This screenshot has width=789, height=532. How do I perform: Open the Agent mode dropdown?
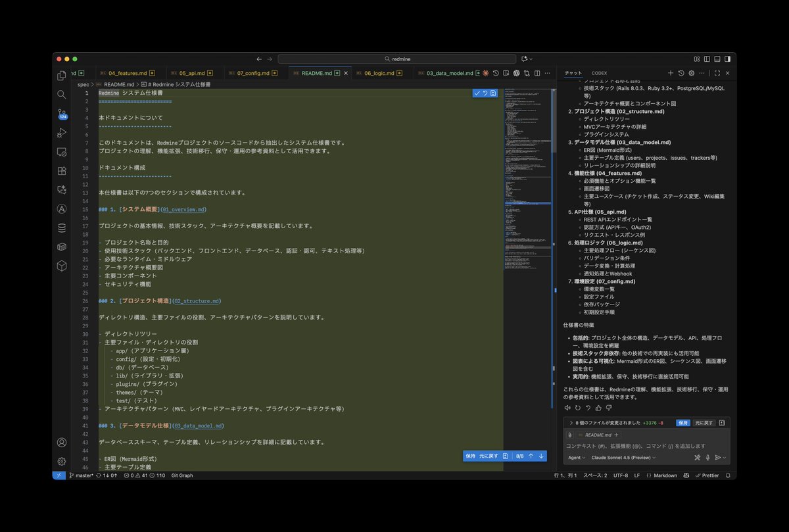(577, 458)
